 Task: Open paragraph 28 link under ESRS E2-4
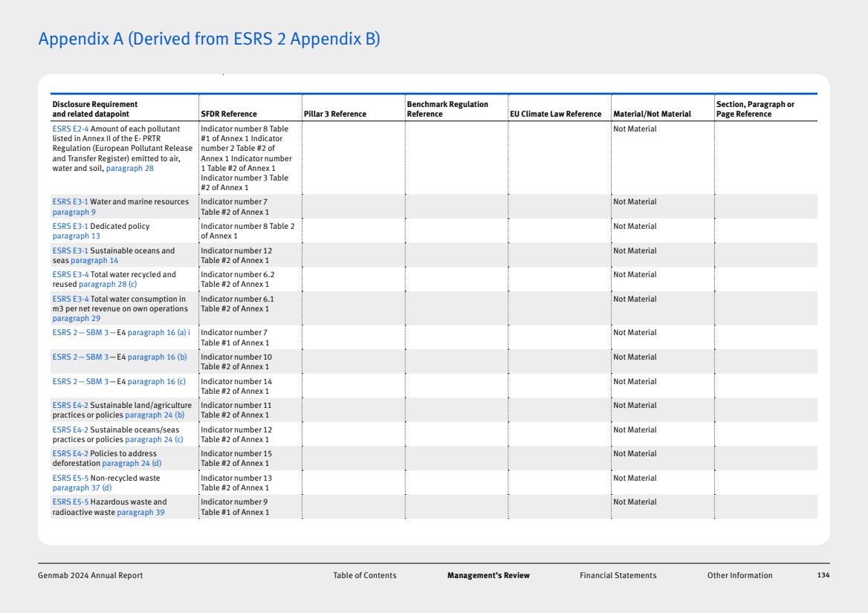pyautogui.click(x=129, y=169)
